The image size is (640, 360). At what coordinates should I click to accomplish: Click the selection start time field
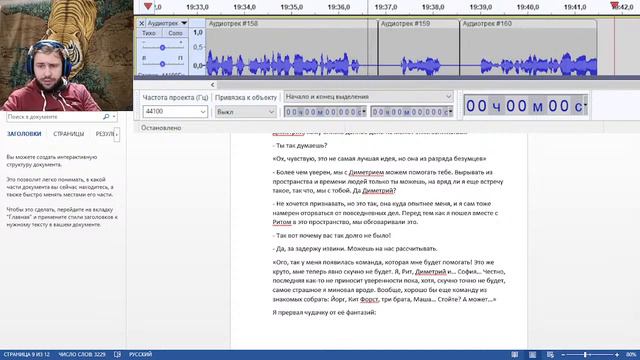pos(322,112)
